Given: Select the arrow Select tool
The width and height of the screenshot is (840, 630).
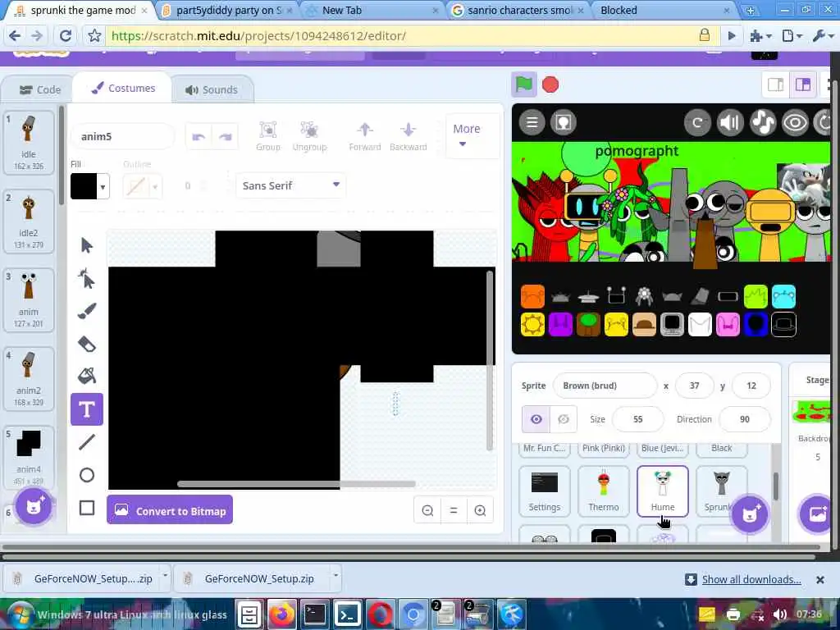Looking at the screenshot, I should 86,245.
